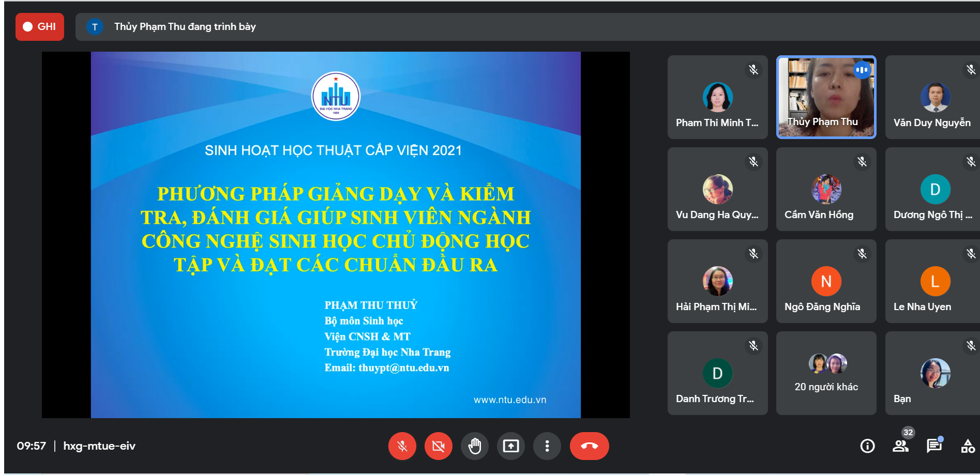980x475 pixels.
Task: Click the hxg-mtue-eiv meeting code
Action: coord(99,446)
